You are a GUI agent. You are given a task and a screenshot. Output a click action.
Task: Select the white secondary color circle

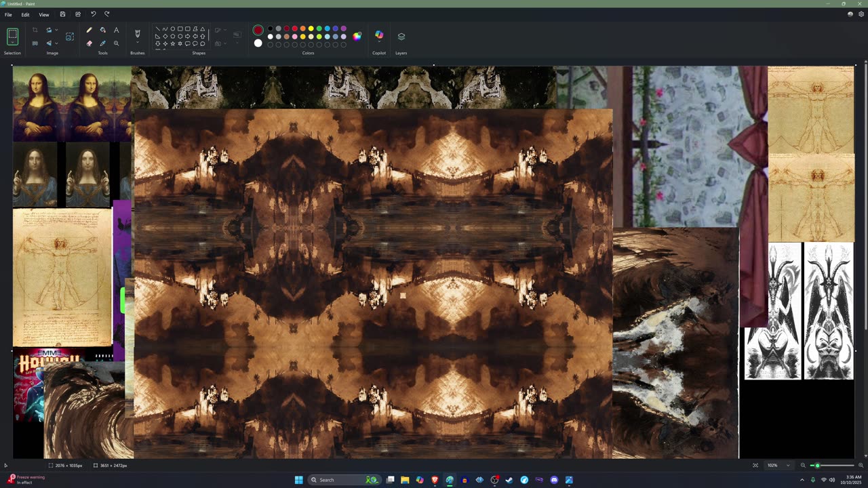point(258,43)
